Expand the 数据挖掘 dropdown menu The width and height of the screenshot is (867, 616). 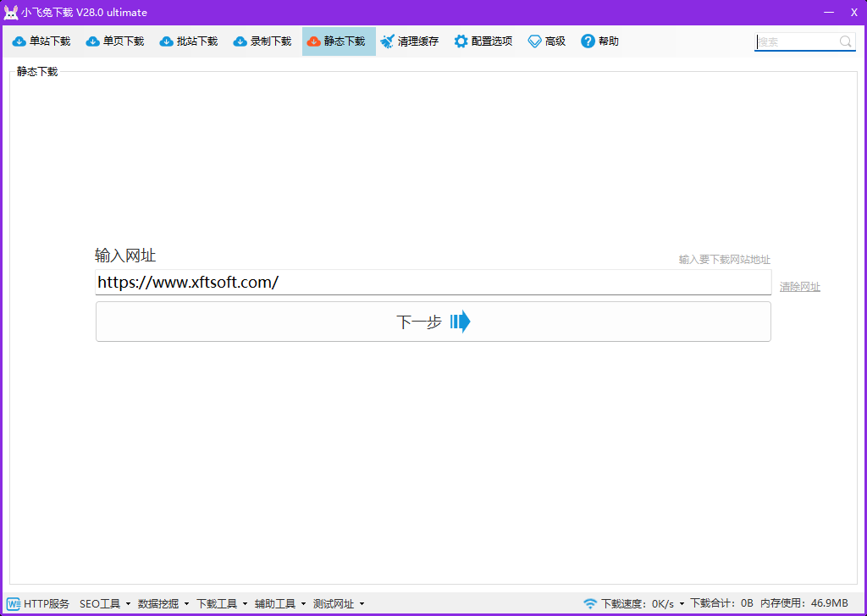[163, 603]
